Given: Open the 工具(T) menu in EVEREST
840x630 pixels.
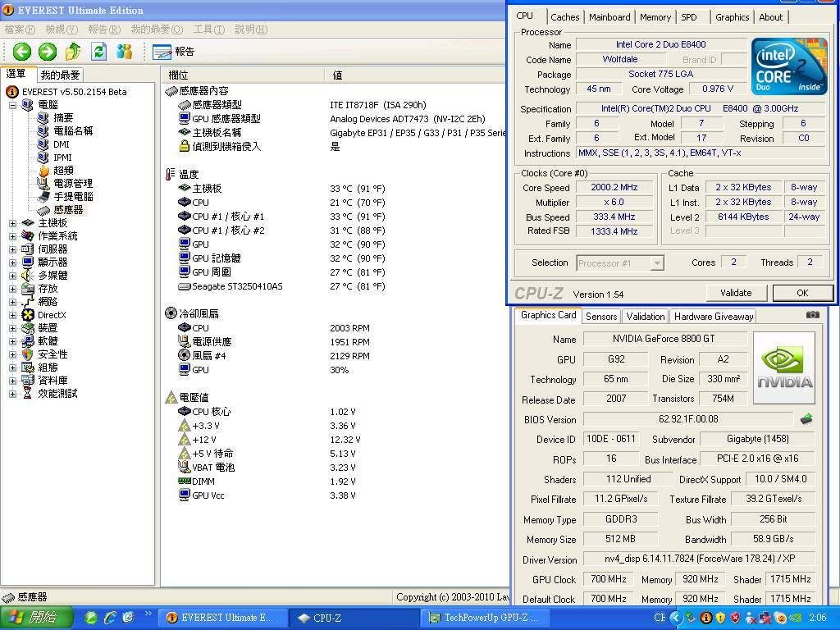Looking at the screenshot, I should [209, 30].
